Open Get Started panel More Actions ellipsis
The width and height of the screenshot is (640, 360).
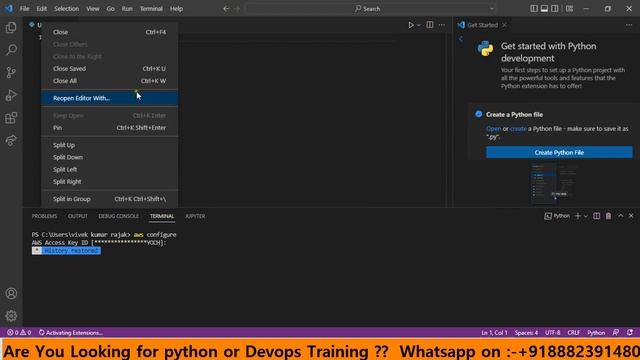click(x=629, y=25)
